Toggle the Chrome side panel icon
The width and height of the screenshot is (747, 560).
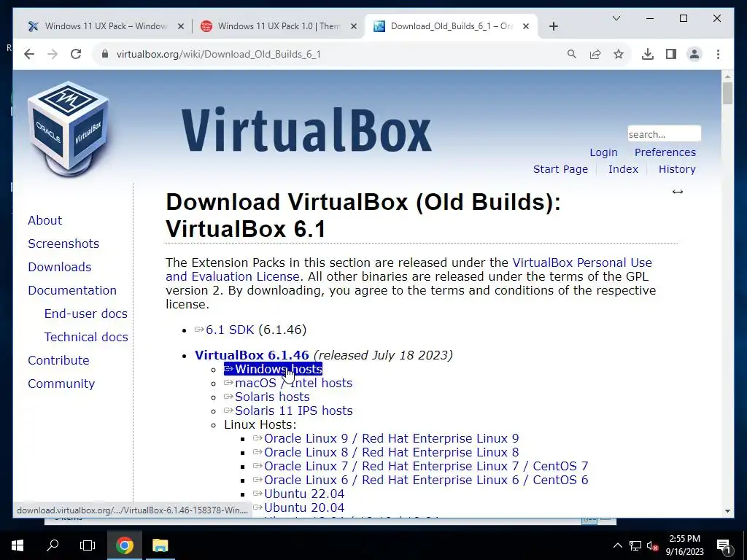(x=671, y=54)
